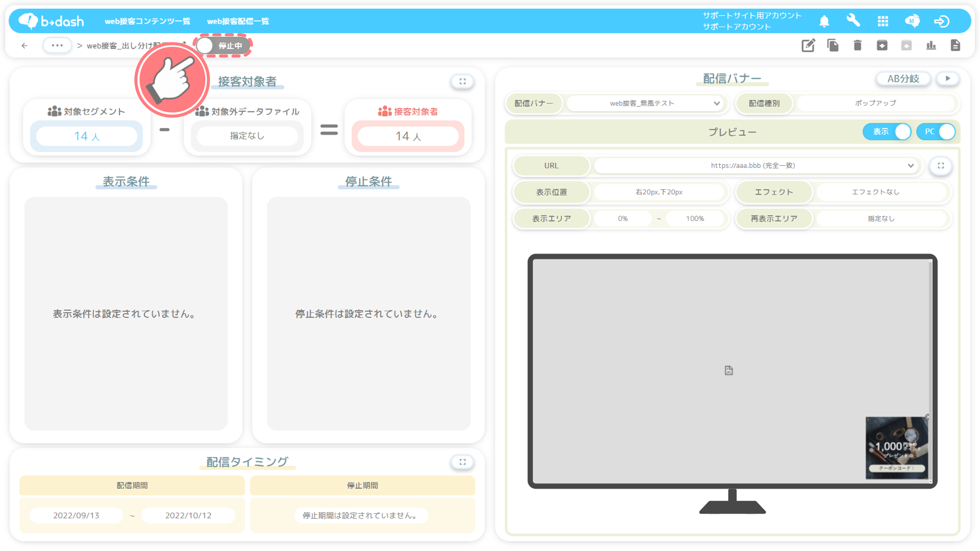The width and height of the screenshot is (980, 551).
Task: Click the support chat bird icon
Action: click(912, 21)
